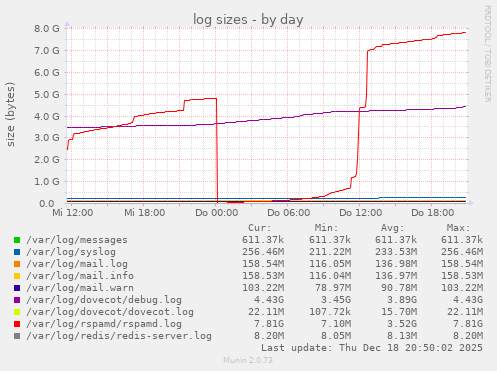The width and height of the screenshot is (497, 371).
Task: Click the 8.13M average value for redis-server.log
Action: [x=401, y=336]
